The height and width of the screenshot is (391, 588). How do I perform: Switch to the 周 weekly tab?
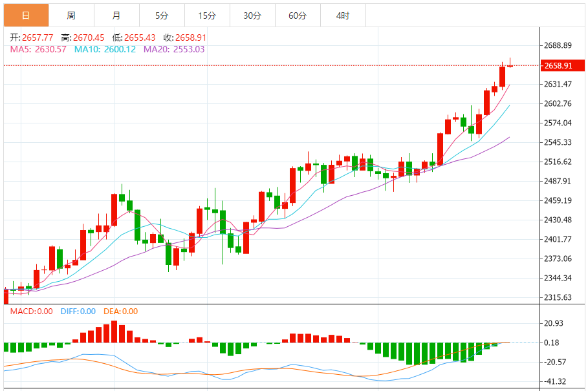(71, 16)
